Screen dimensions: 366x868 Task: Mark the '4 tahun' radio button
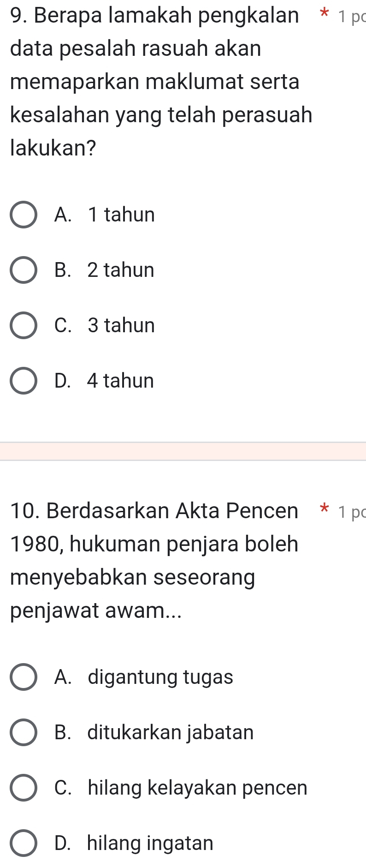(x=23, y=381)
